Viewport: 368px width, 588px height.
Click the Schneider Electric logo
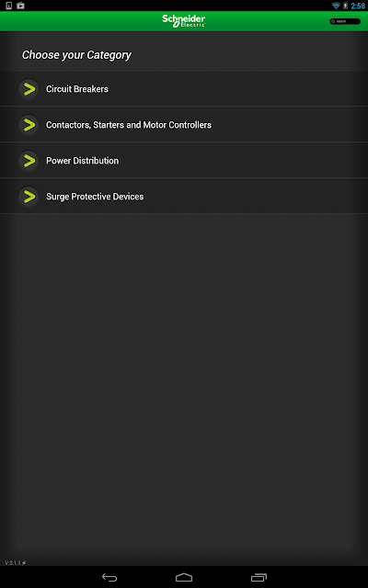pos(184,21)
